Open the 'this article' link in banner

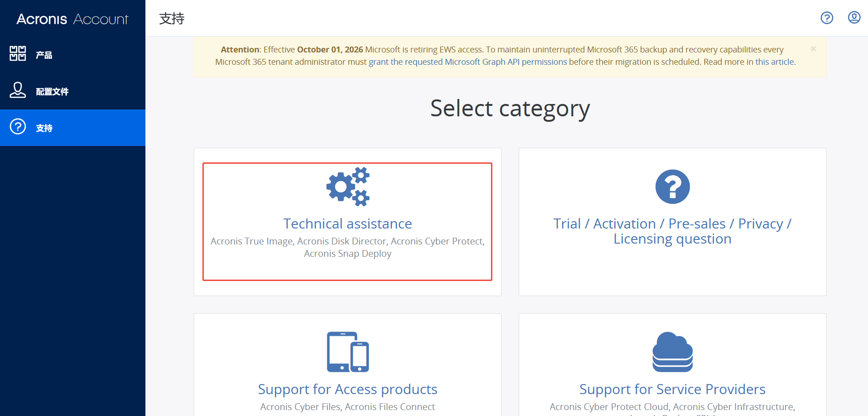[775, 62]
